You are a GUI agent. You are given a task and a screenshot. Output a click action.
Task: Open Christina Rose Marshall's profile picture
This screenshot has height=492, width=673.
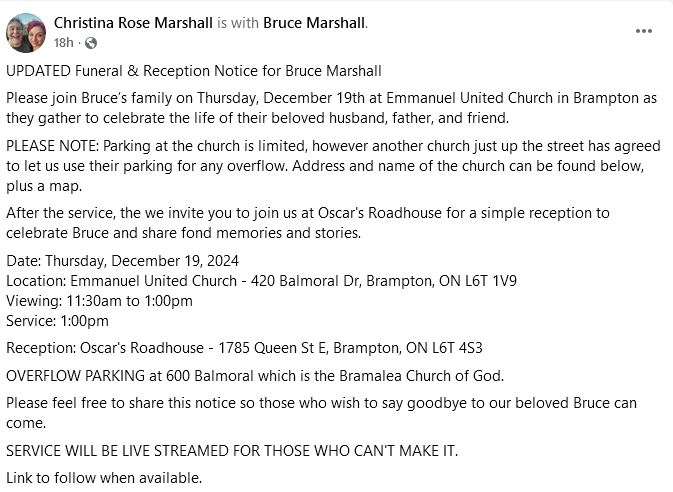coord(26,33)
